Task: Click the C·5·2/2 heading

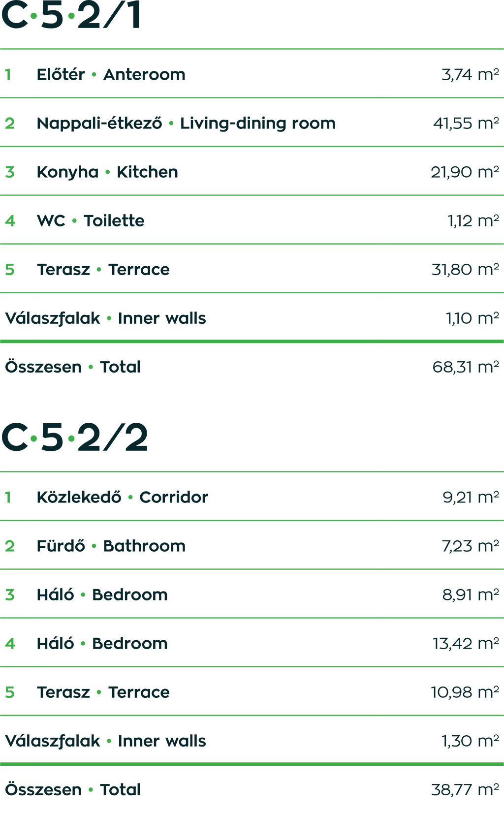Action: (x=75, y=437)
